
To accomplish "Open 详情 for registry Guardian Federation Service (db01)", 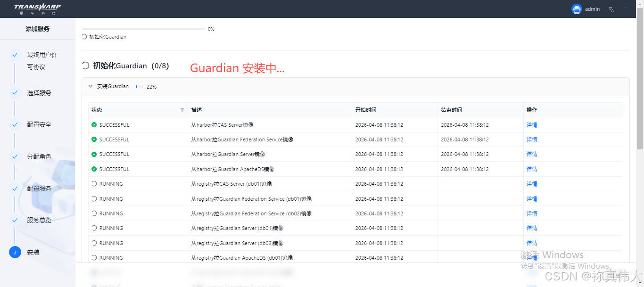I will pos(532,199).
